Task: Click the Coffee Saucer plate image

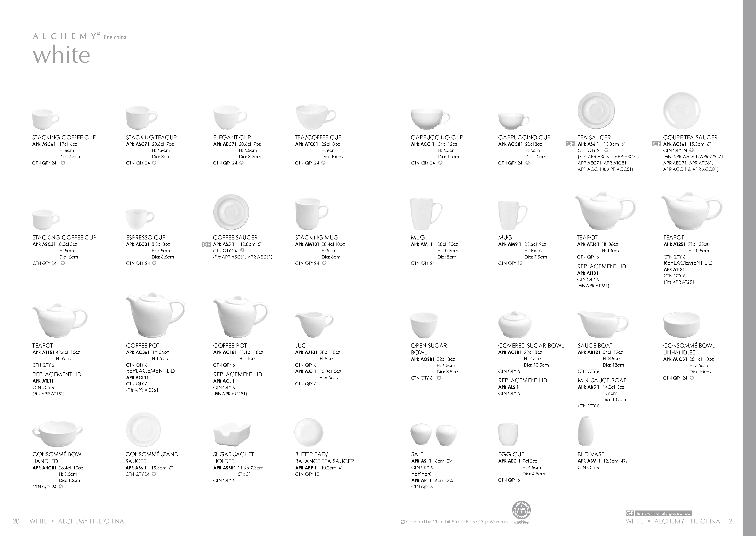Action: pos(231,212)
